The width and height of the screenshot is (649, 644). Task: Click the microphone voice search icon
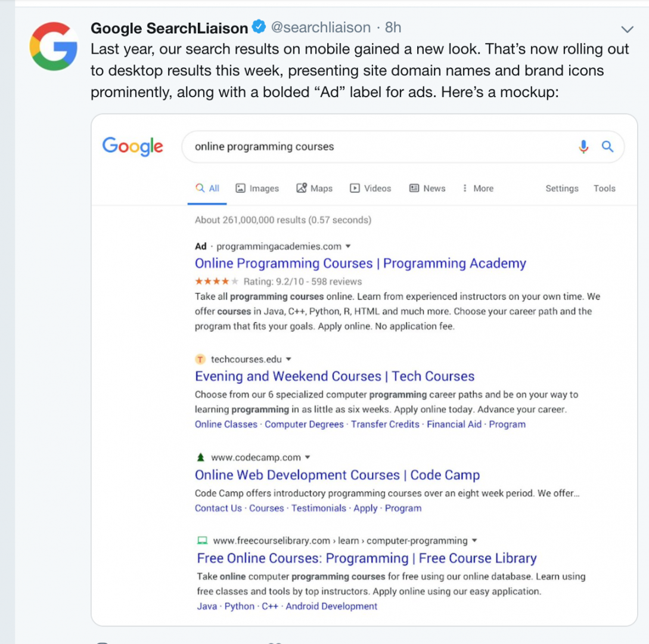[x=583, y=147]
